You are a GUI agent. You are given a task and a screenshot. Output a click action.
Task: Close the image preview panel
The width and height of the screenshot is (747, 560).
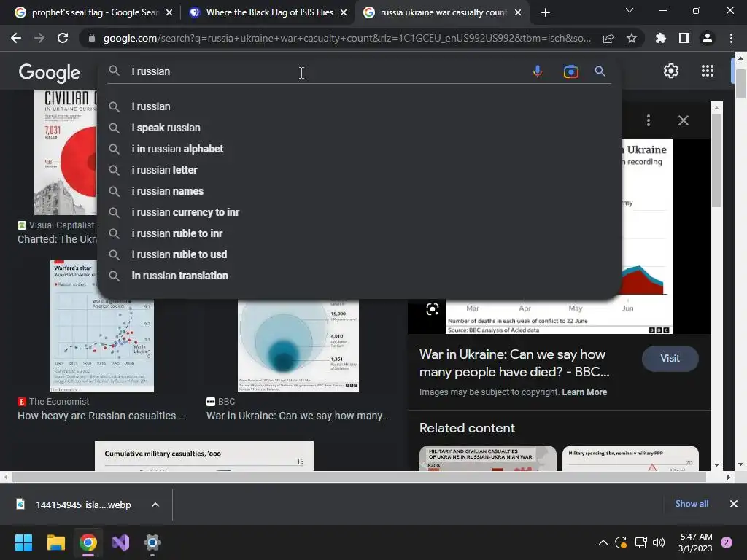[x=684, y=120]
